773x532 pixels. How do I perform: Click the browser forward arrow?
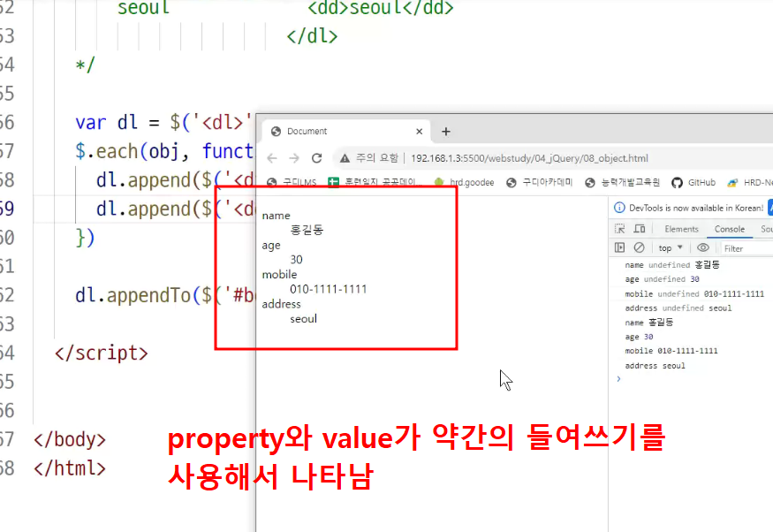point(294,158)
